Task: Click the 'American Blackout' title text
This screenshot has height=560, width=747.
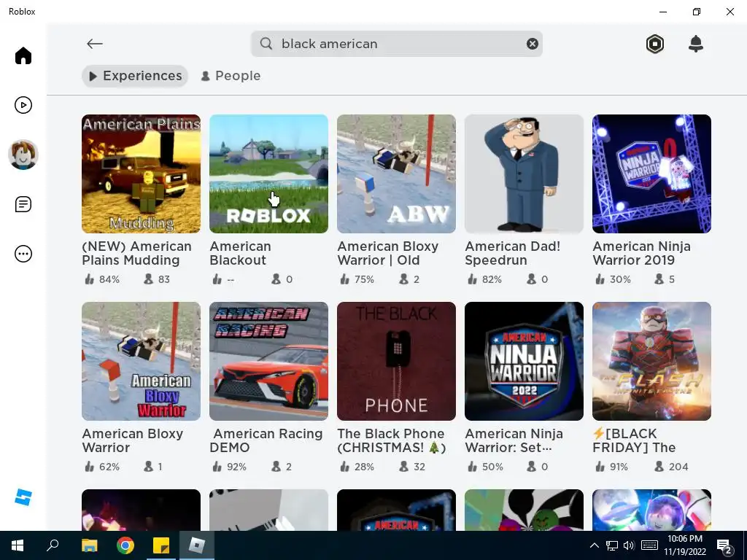Action: click(x=241, y=253)
